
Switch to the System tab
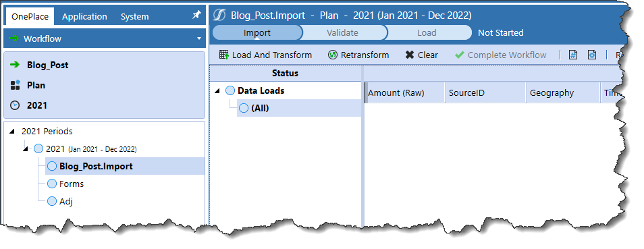pyautogui.click(x=135, y=16)
